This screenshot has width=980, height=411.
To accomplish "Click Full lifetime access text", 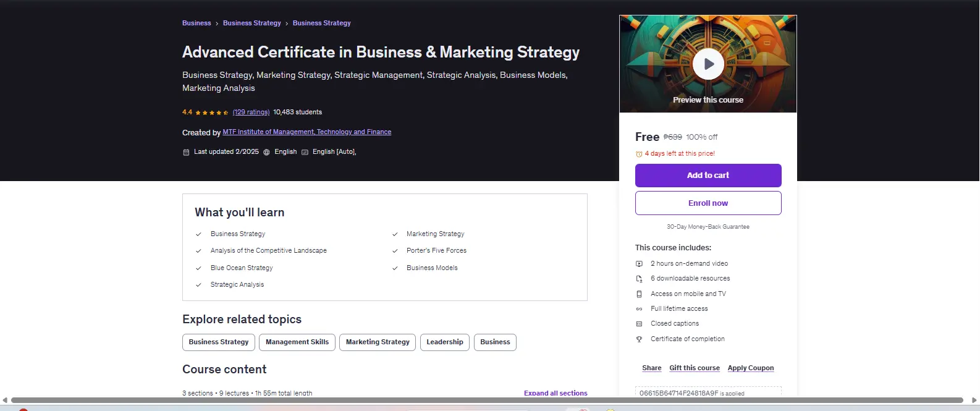I will [679, 309].
